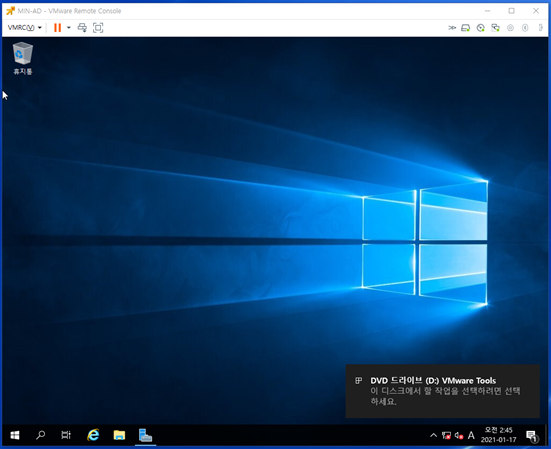The width and height of the screenshot is (551, 449).
Task: Click the network adapter device icon
Action: click(x=495, y=28)
